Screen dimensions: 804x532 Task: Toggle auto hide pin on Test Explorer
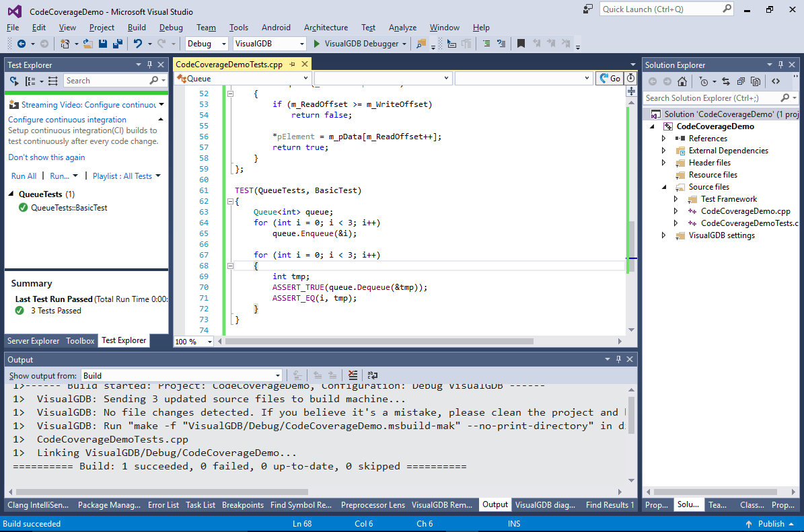click(x=150, y=65)
